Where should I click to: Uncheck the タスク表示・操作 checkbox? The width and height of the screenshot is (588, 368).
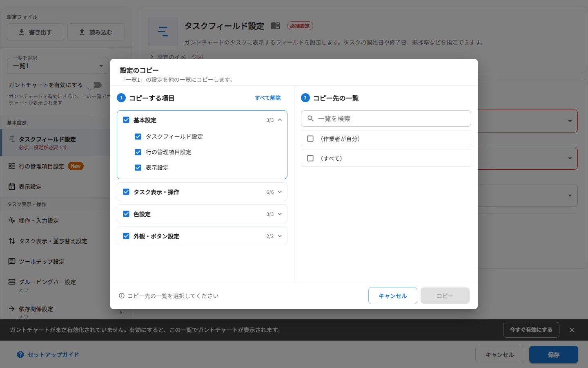point(126,192)
